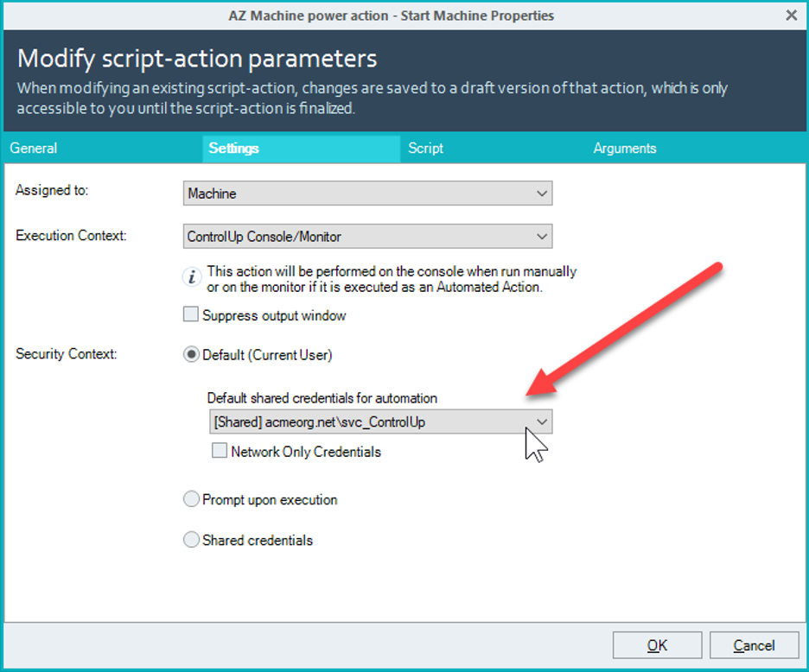Enable Suppress output window checkbox

pos(191,314)
